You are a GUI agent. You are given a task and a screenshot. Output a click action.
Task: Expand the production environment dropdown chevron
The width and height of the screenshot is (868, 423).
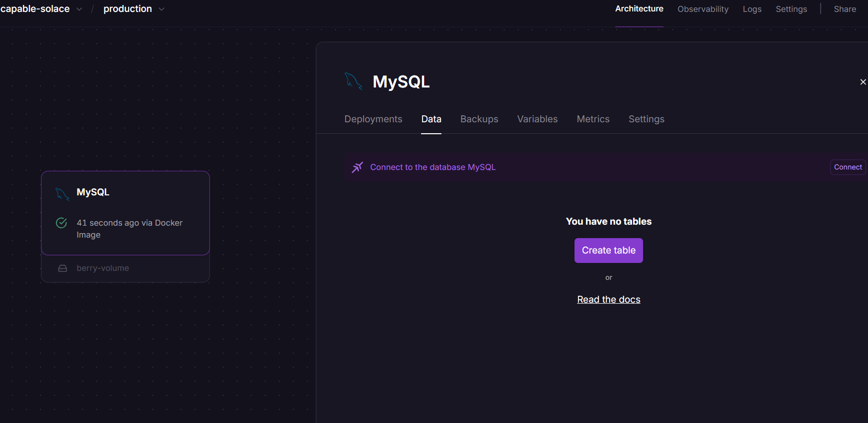point(161,9)
